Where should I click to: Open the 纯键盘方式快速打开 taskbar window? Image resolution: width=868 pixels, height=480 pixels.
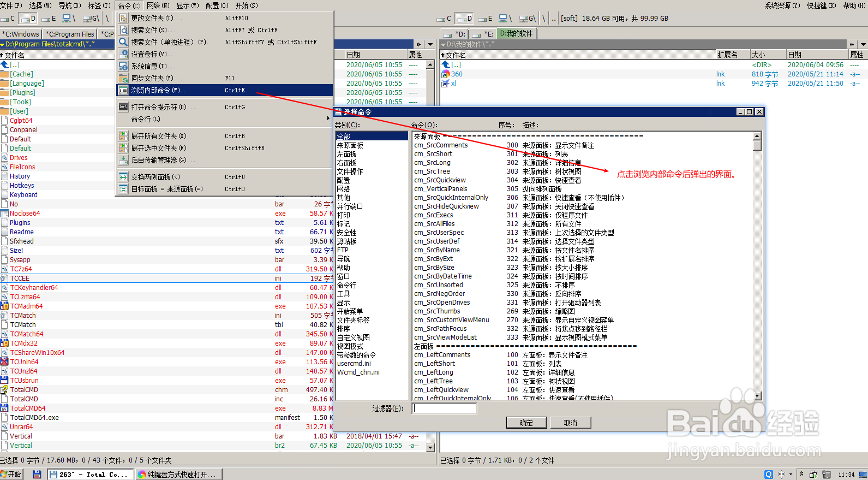[178, 475]
